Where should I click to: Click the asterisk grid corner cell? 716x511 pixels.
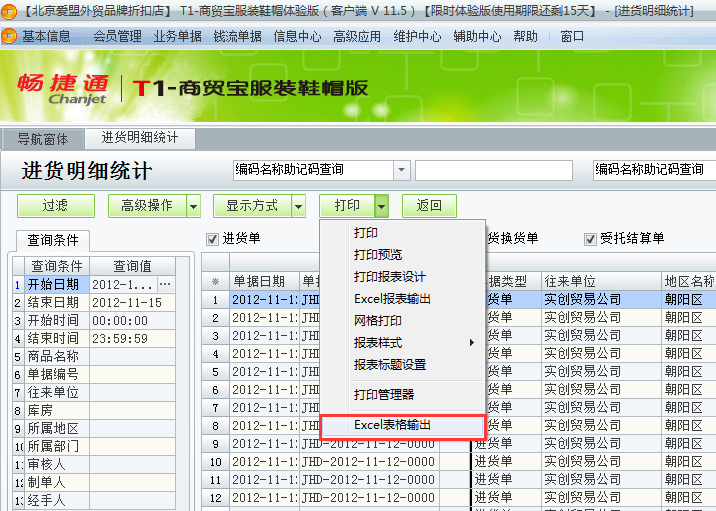(x=216, y=281)
